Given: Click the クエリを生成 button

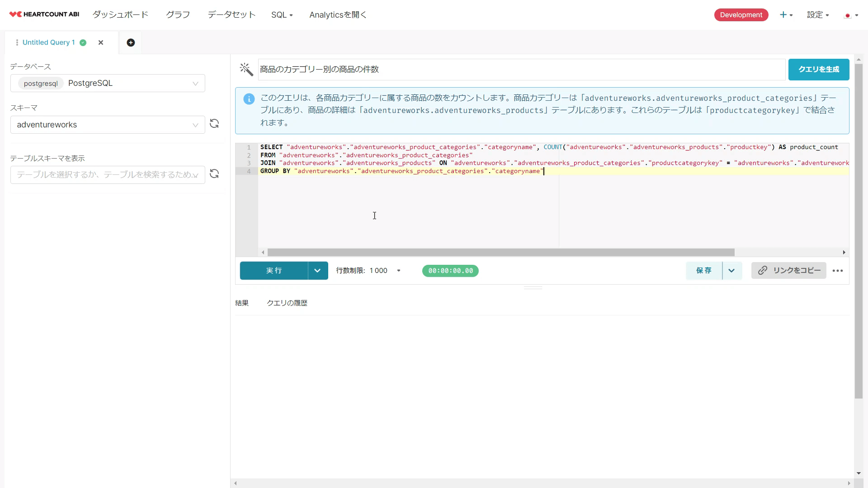Looking at the screenshot, I should 818,69.
